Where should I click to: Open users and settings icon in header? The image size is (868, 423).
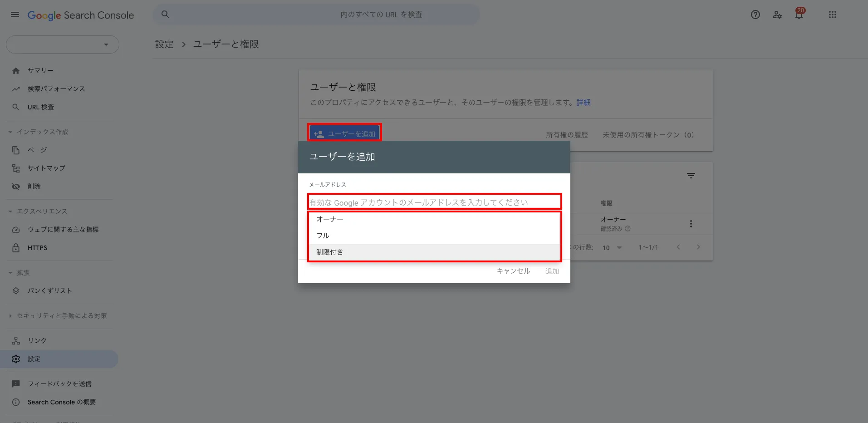tap(777, 15)
